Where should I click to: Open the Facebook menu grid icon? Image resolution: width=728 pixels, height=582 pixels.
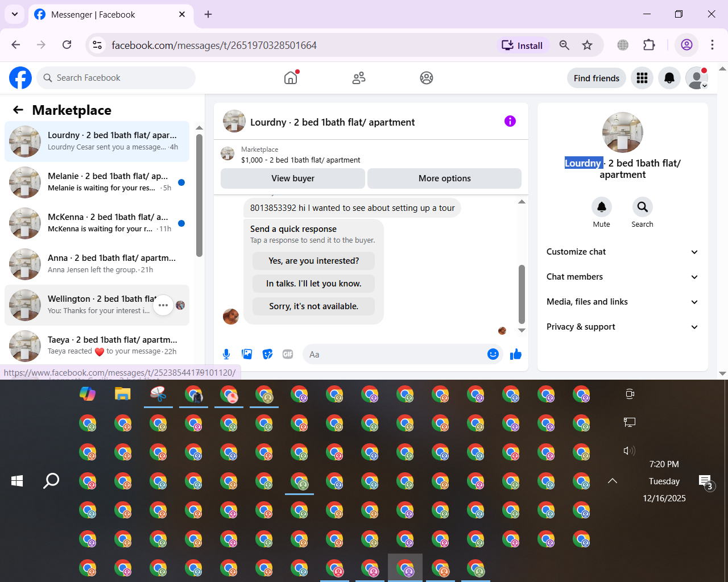[642, 78]
